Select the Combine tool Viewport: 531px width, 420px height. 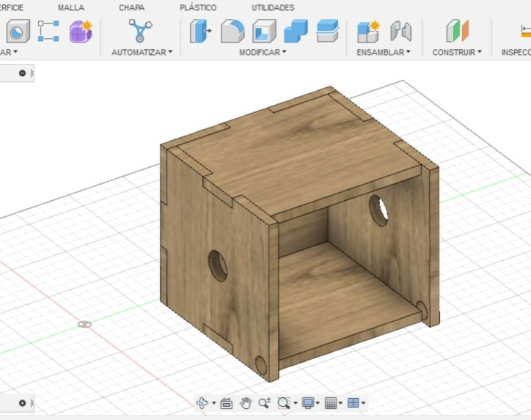[296, 31]
